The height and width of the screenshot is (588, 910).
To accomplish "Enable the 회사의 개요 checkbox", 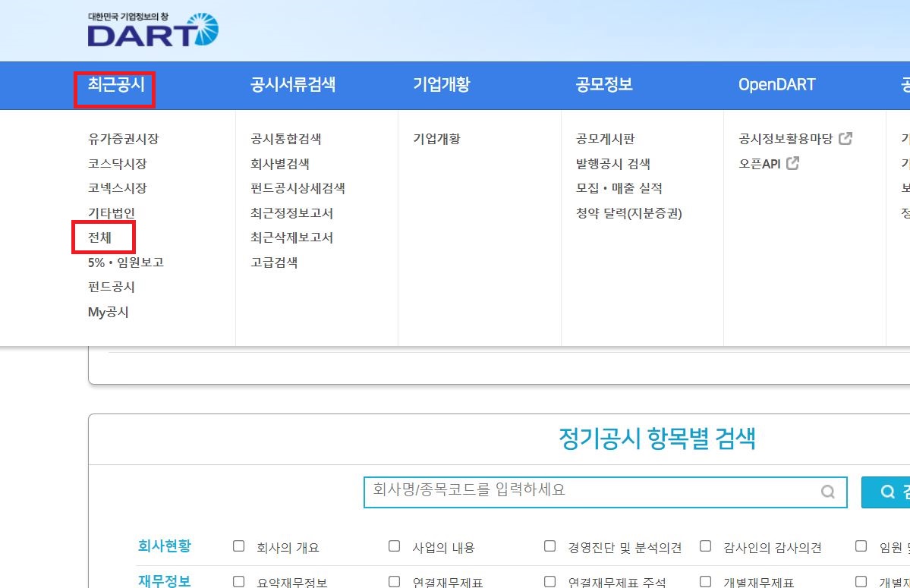I will click(238, 546).
